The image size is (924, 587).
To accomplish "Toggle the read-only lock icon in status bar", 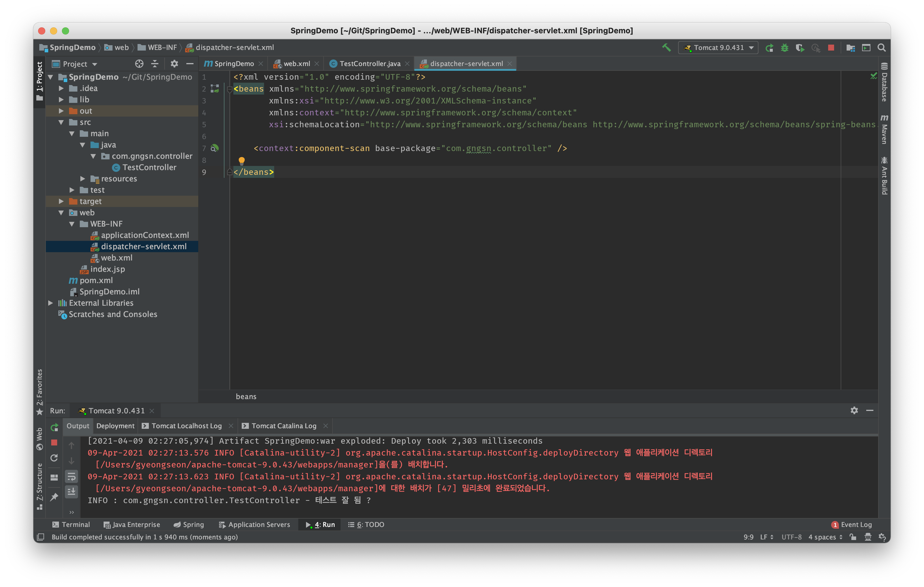I will (x=853, y=537).
